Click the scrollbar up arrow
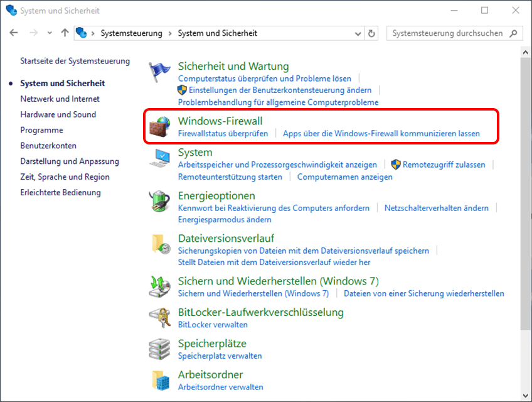532x402 pixels. click(526, 52)
